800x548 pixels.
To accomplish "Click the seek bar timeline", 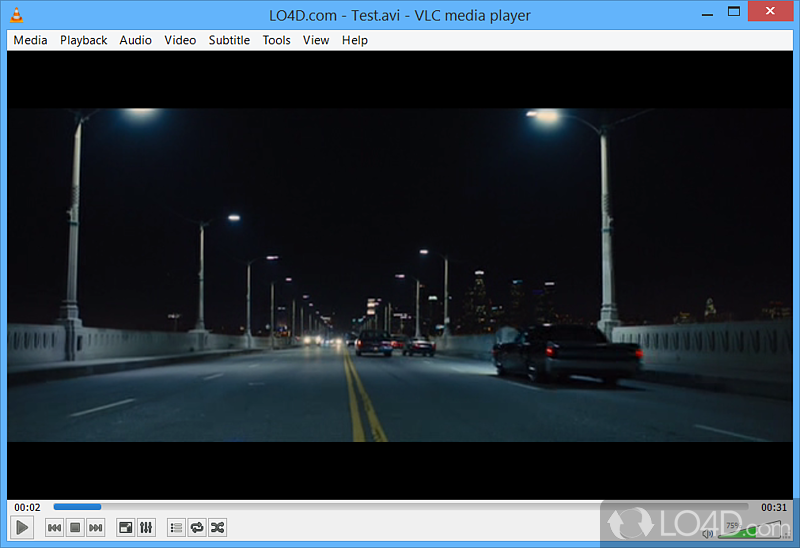I will click(x=400, y=507).
